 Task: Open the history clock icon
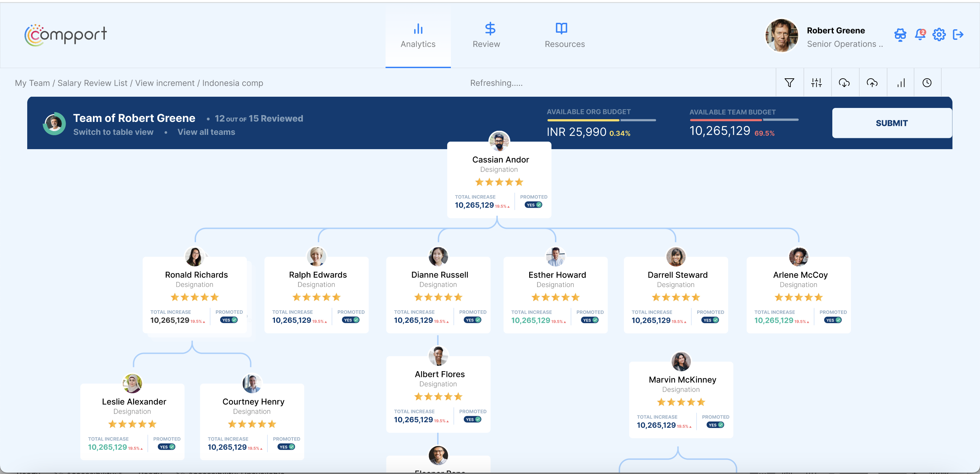(x=927, y=82)
